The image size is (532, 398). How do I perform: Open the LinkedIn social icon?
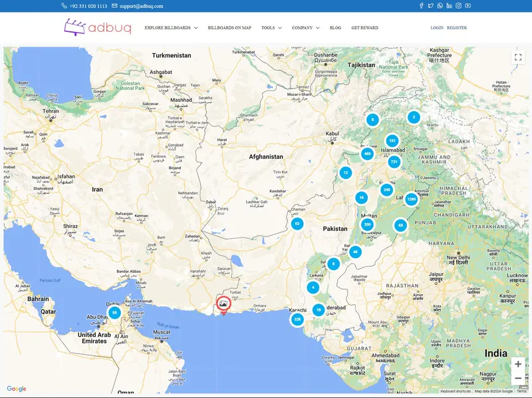pos(450,6)
